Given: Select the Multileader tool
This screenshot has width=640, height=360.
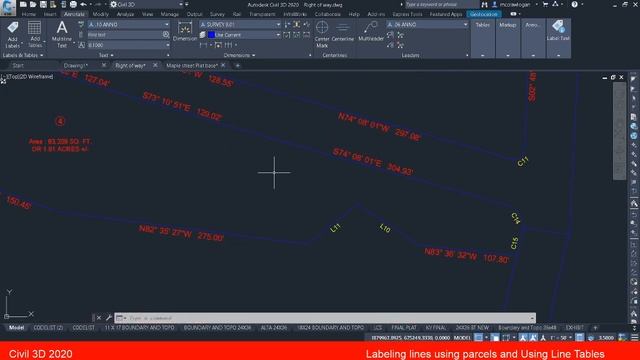Looking at the screenshot, I should coord(371,31).
